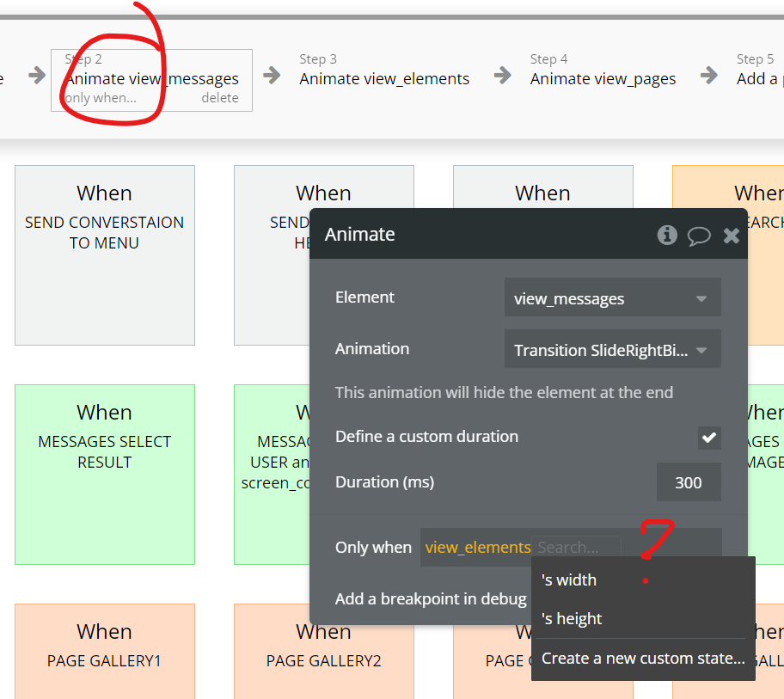Select Step 2 Animate view_messages action
784x699 pixels.
pos(151,80)
